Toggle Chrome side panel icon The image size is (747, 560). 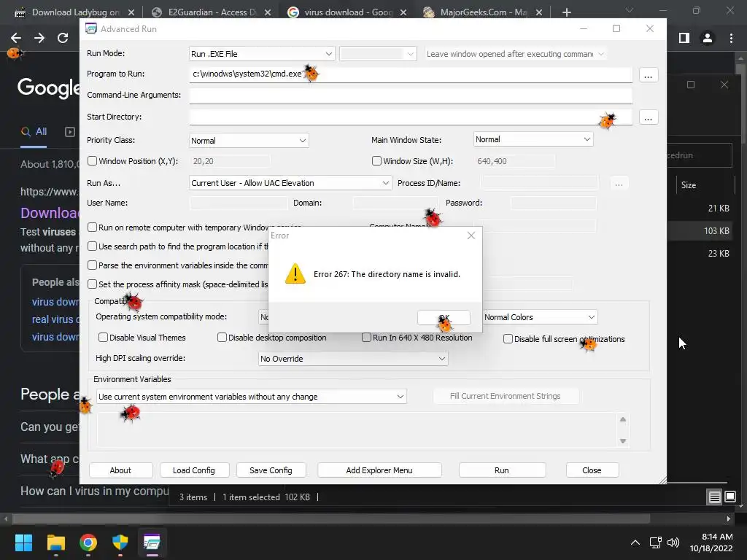[x=684, y=38]
